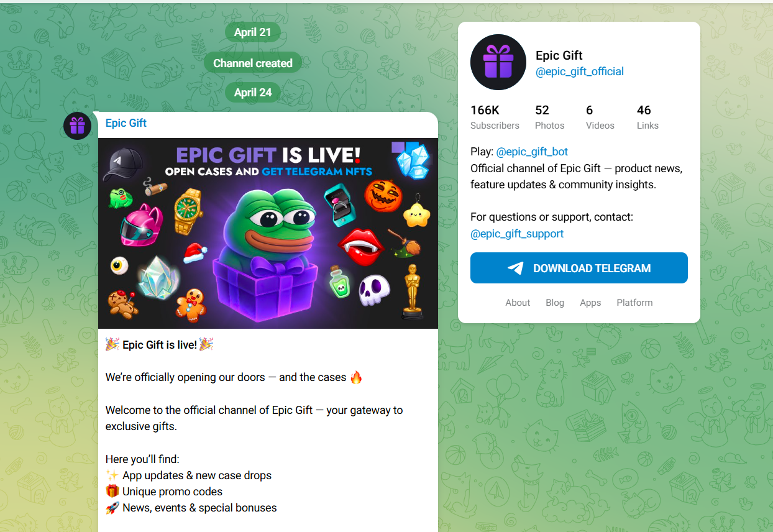Click the Epic Gift channel avatar in the info card

click(x=498, y=62)
